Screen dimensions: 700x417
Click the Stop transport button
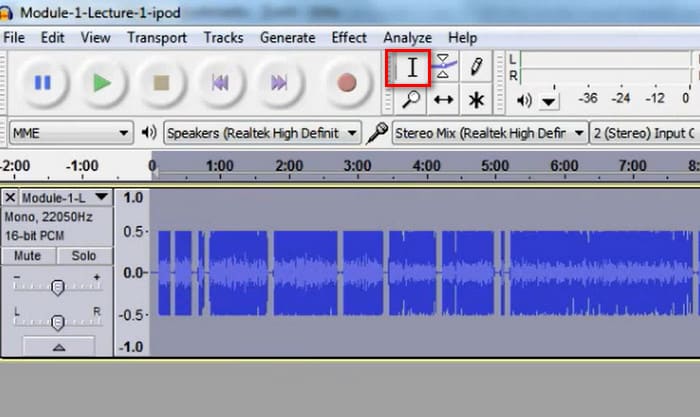coord(161,83)
